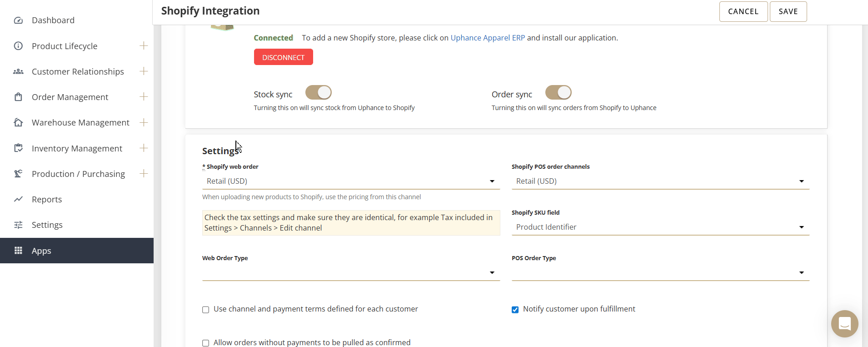Click the Dashboard gauge icon
The height and width of the screenshot is (347, 868).
tap(18, 20)
